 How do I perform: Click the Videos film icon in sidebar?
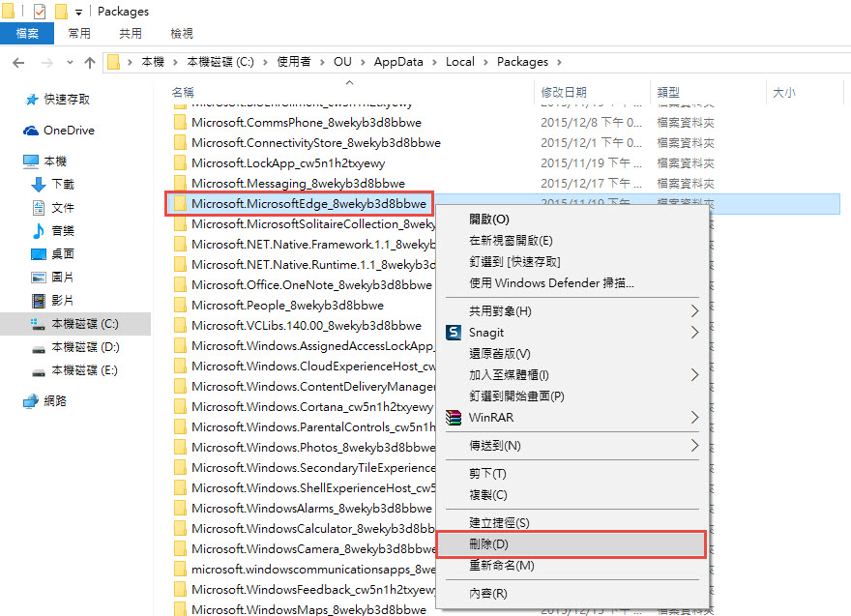click(39, 301)
